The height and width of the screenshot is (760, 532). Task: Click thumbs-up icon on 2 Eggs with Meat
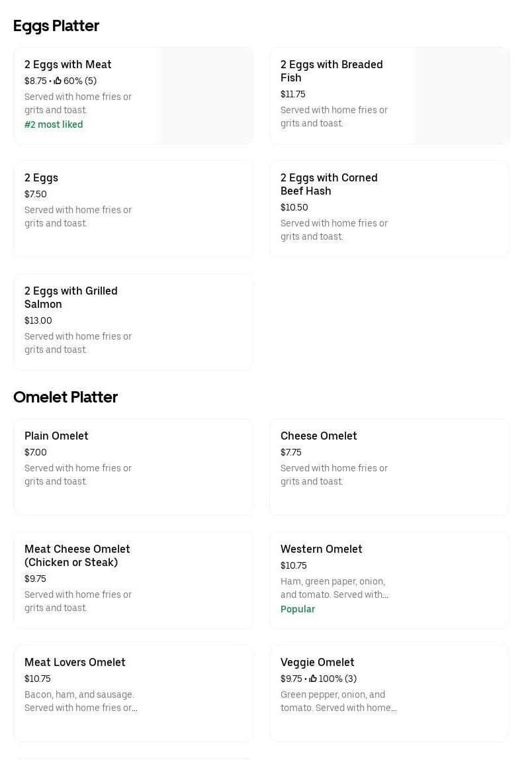tap(58, 81)
